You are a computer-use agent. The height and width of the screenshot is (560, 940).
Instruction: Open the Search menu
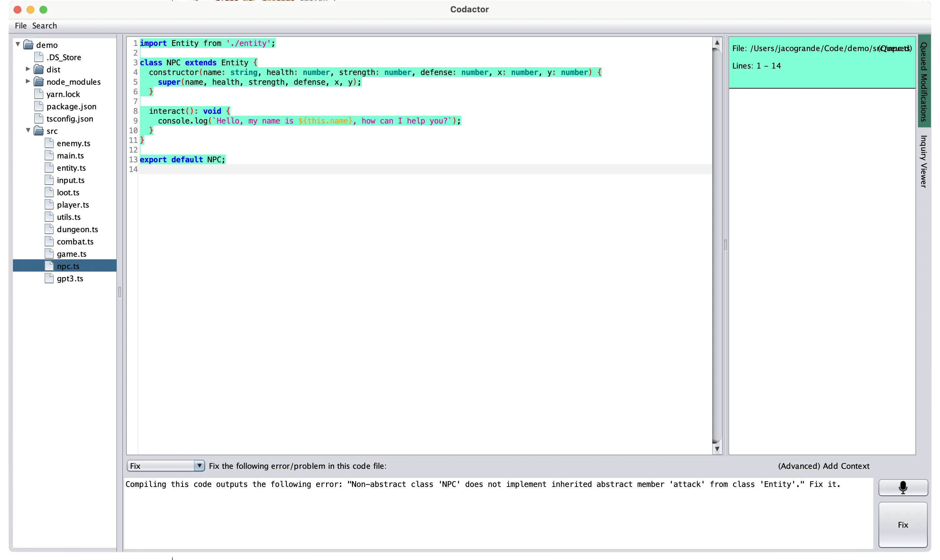45,26
